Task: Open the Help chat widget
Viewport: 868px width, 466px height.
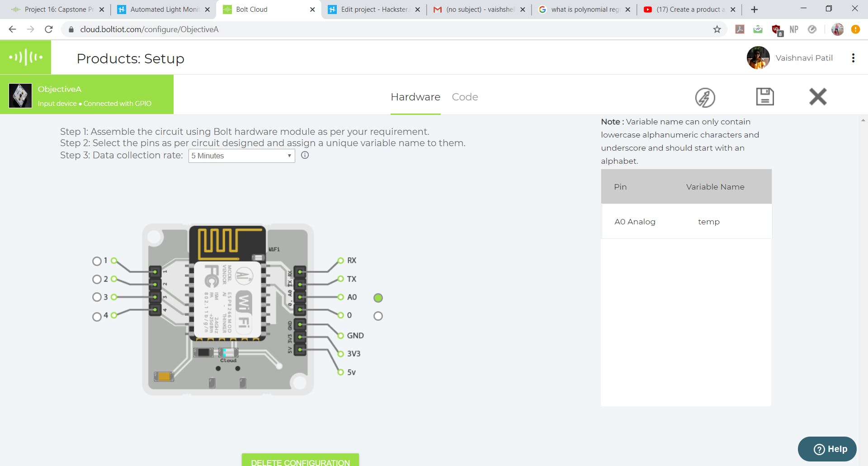Action: pyautogui.click(x=827, y=449)
